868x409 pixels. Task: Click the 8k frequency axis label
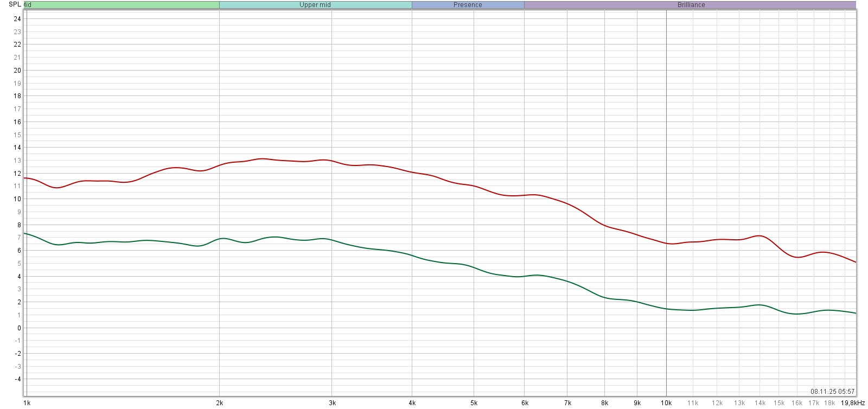click(x=604, y=403)
